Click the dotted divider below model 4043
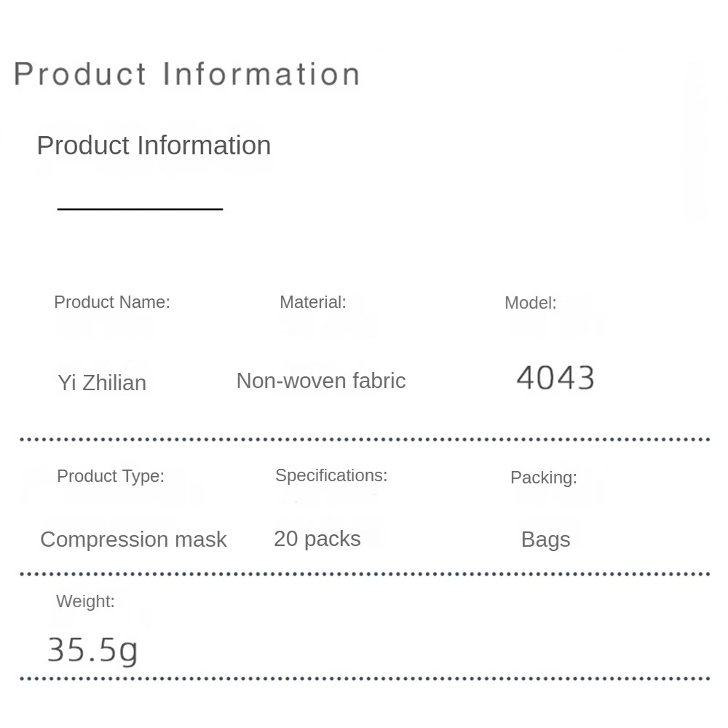Image resolution: width=728 pixels, height=728 pixels. 364,440
